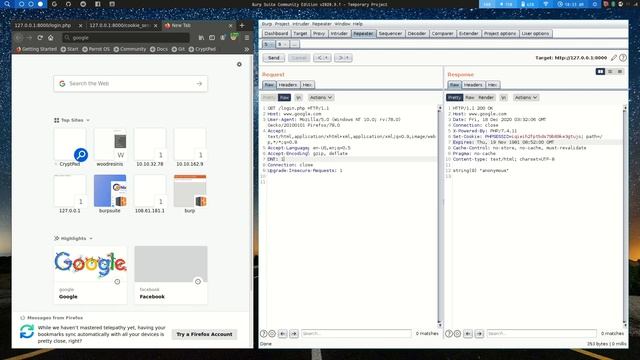Show more bookmarks overflow chevron

point(247,49)
